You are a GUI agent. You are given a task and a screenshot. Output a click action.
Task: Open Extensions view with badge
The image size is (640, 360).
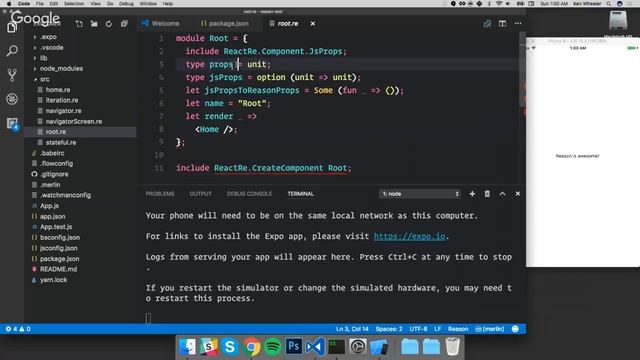12,124
